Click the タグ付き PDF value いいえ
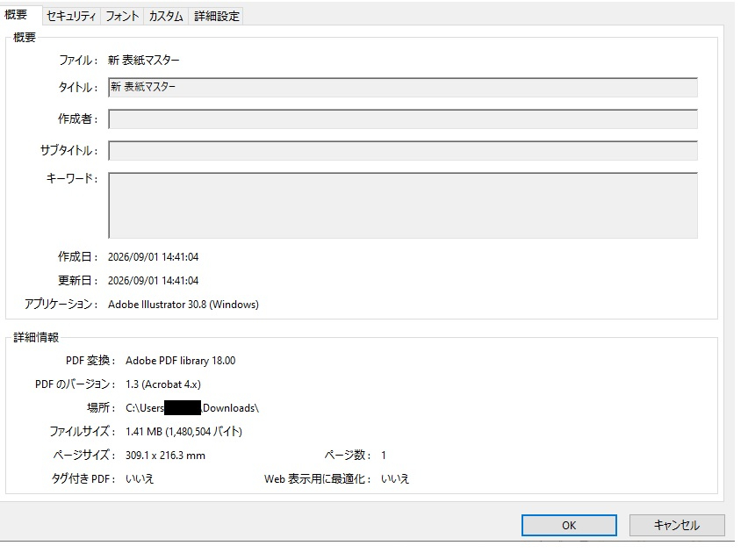 [x=140, y=478]
